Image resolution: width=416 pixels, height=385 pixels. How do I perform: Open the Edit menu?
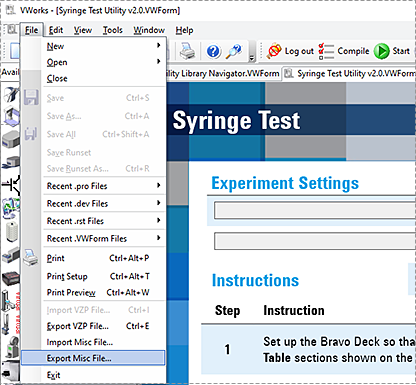(x=56, y=30)
